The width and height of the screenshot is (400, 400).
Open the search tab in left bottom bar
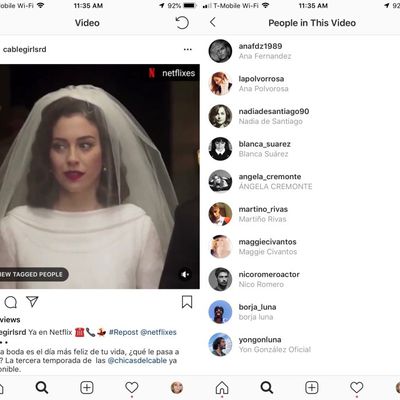point(42,387)
